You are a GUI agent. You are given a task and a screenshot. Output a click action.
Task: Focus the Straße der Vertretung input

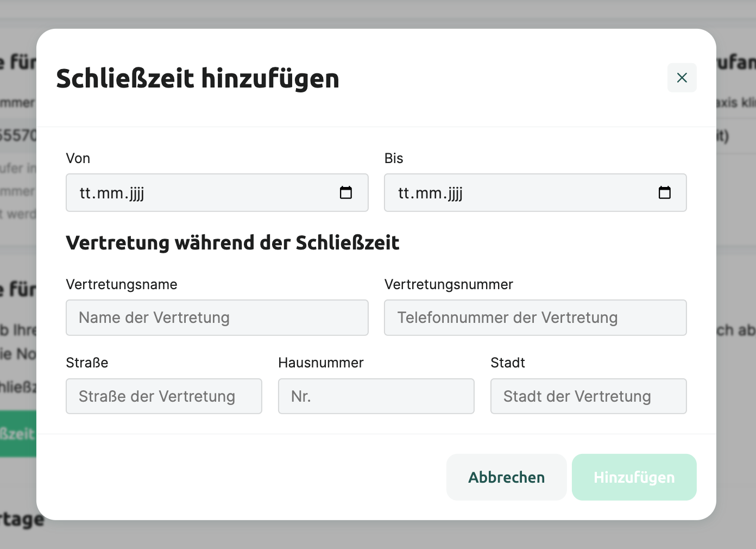163,396
